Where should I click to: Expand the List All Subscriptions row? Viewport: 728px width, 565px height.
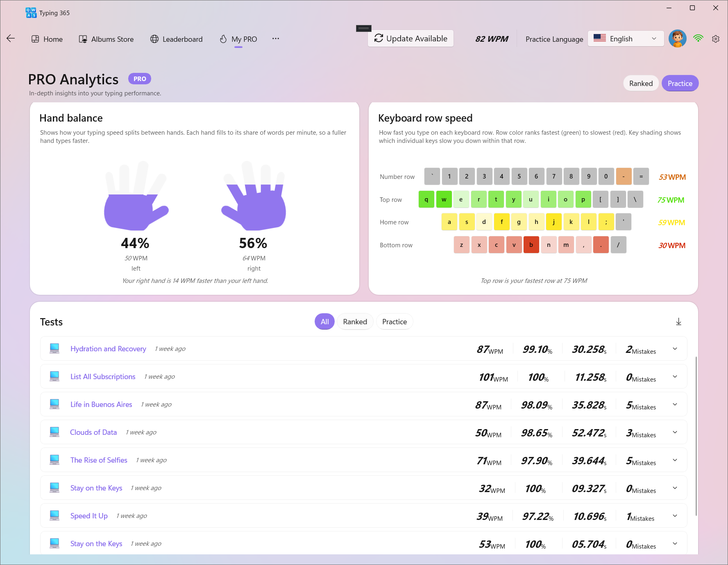[675, 377]
